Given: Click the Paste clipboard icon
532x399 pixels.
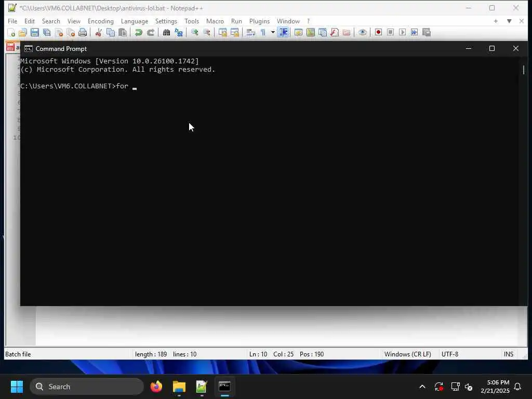Looking at the screenshot, I should coord(123,33).
